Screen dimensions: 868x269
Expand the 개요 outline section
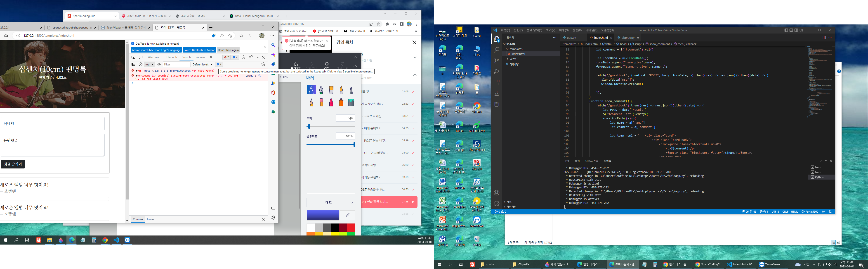click(531, 202)
